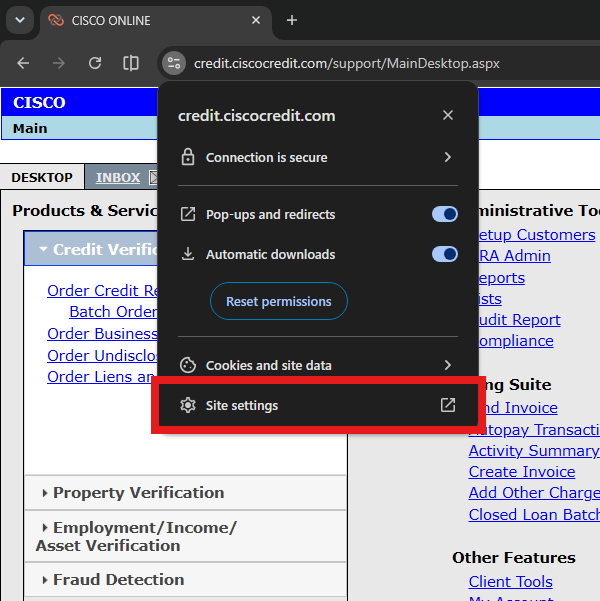Click the credit.ciscocredit.com popup title

click(x=256, y=116)
